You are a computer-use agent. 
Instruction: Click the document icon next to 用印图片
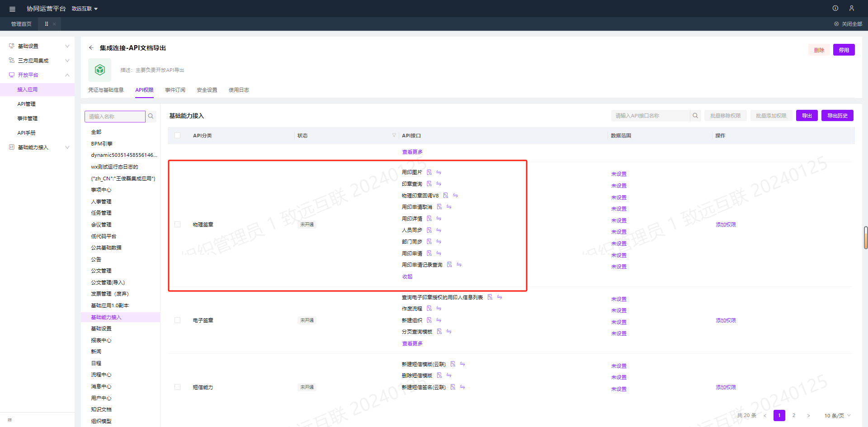429,172
